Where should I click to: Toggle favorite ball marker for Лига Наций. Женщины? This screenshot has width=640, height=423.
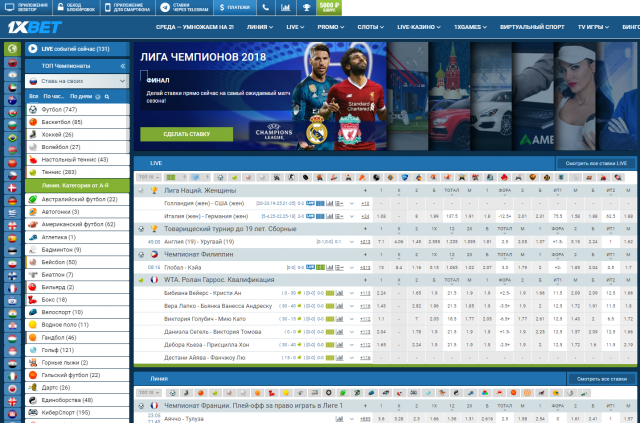point(141,190)
